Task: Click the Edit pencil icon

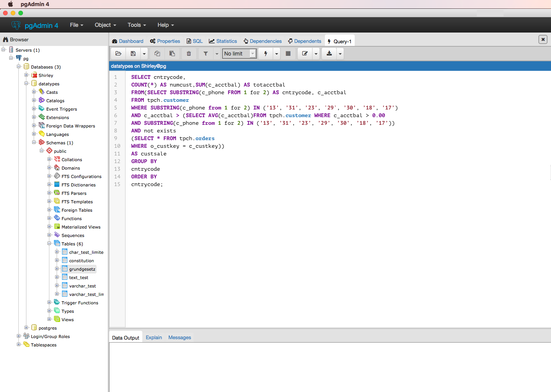Action: point(305,54)
